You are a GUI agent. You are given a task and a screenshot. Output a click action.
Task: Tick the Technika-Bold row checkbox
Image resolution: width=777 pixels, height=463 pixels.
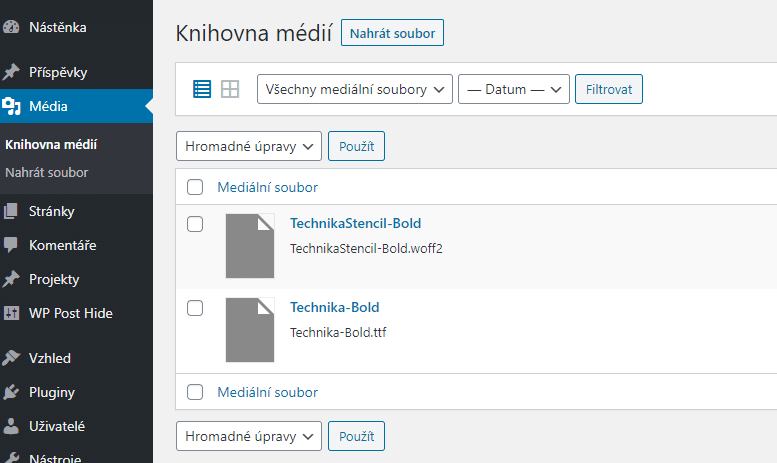(195, 308)
